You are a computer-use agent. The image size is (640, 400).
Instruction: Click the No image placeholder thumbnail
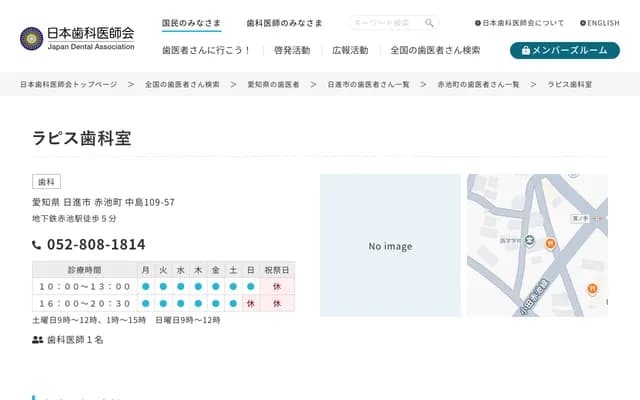tap(390, 246)
